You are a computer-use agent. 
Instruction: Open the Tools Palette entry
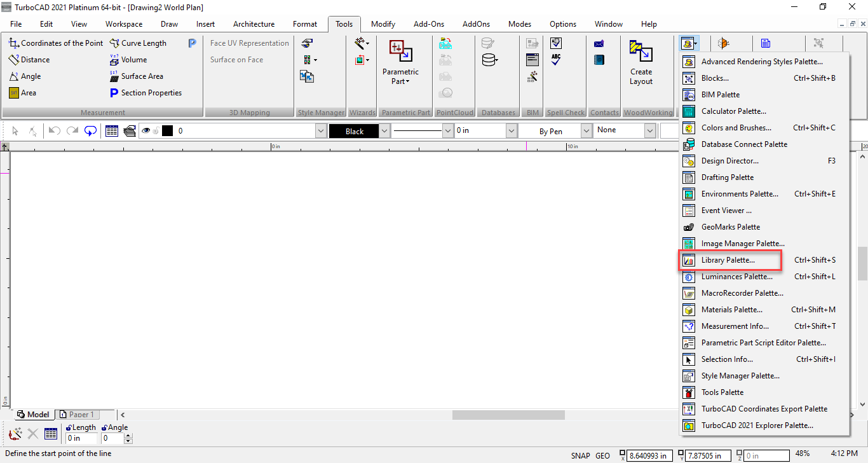[763, 392]
